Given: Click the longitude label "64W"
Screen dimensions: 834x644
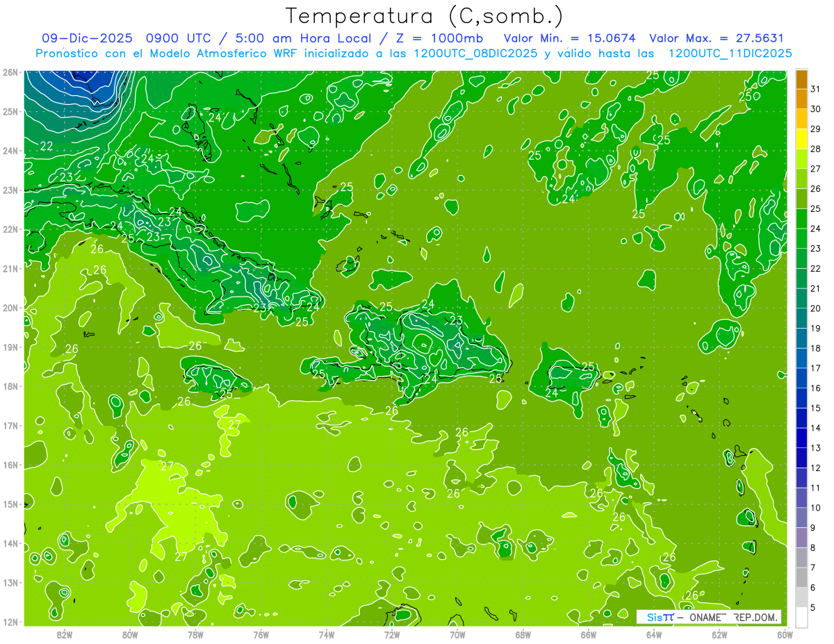Looking at the screenshot, I should [653, 634].
